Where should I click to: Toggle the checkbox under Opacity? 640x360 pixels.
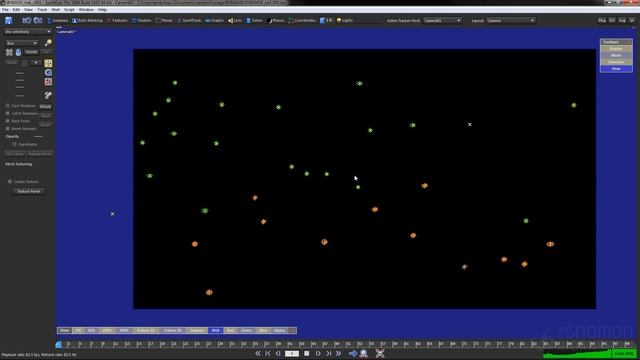(x=14, y=144)
